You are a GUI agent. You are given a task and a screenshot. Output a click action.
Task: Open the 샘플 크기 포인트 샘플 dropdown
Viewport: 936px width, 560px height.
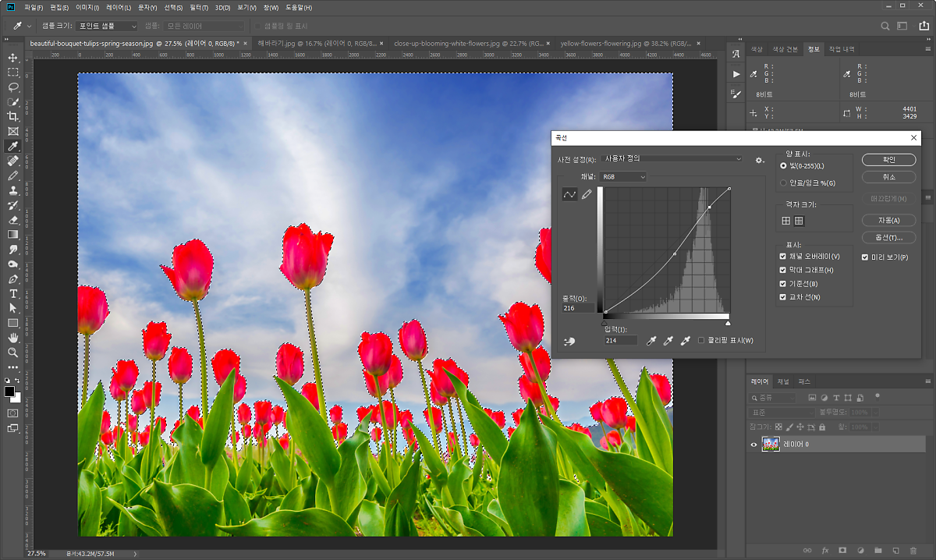coord(107,26)
